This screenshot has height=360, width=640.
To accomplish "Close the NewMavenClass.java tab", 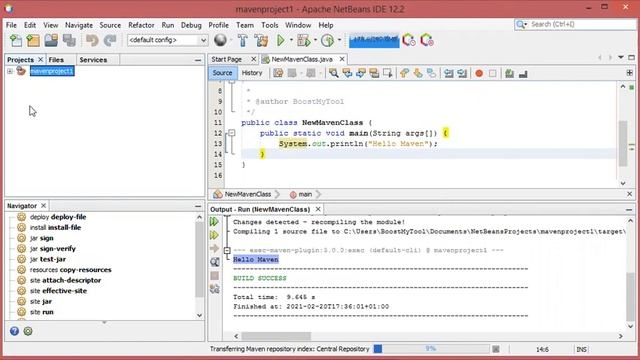I will [342, 59].
